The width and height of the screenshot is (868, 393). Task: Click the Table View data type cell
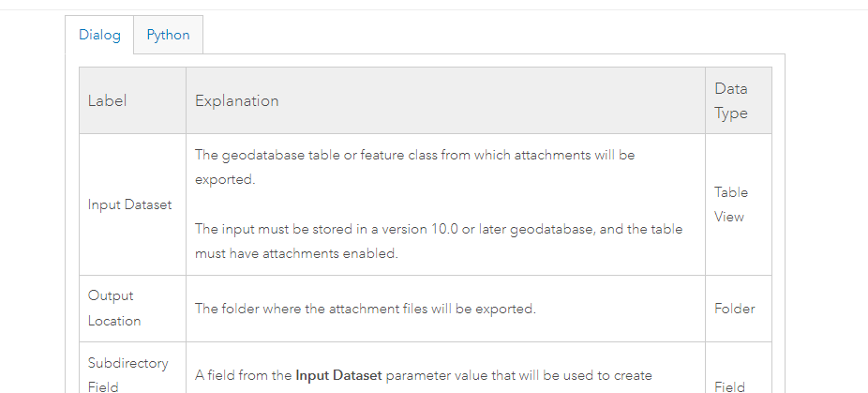pyautogui.click(x=731, y=204)
